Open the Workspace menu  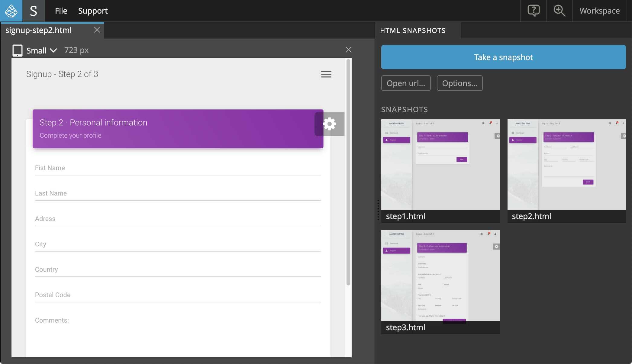[x=599, y=11]
